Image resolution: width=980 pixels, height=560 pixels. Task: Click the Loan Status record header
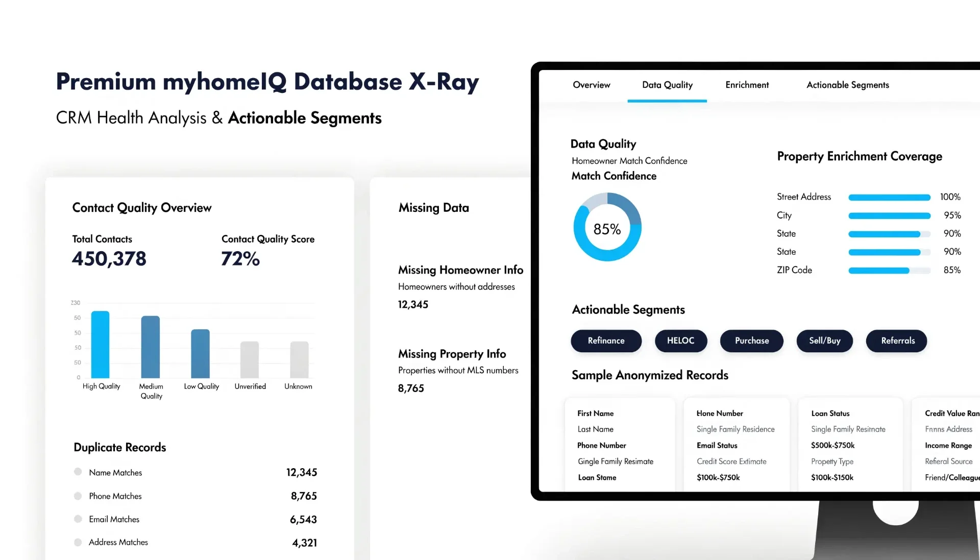(x=830, y=413)
